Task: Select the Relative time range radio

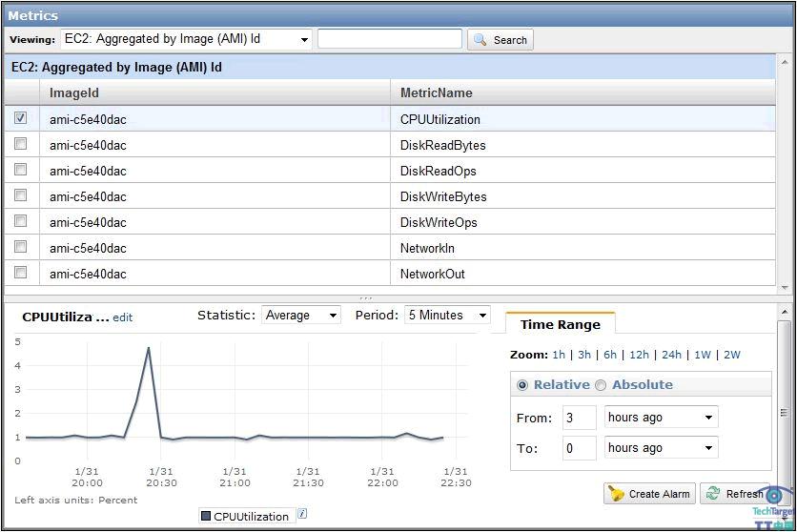Action: coord(522,385)
